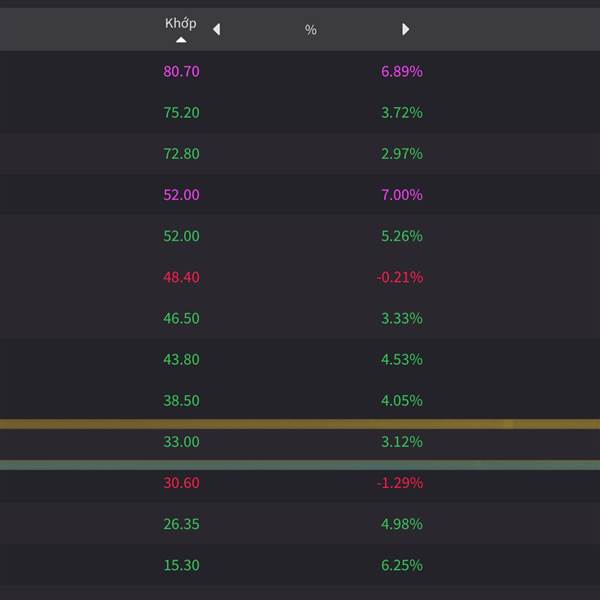
Task: Click the left arrow beside the Khớp header
Action: 216,30
